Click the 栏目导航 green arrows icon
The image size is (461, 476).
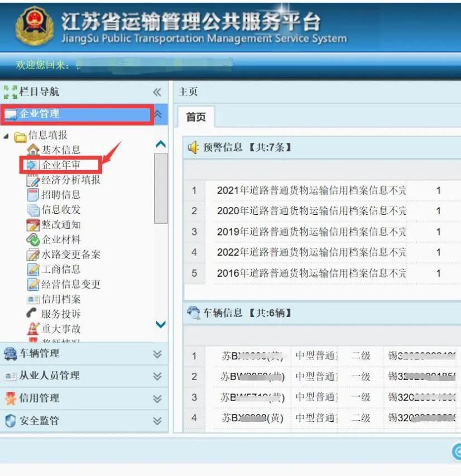click(11, 92)
